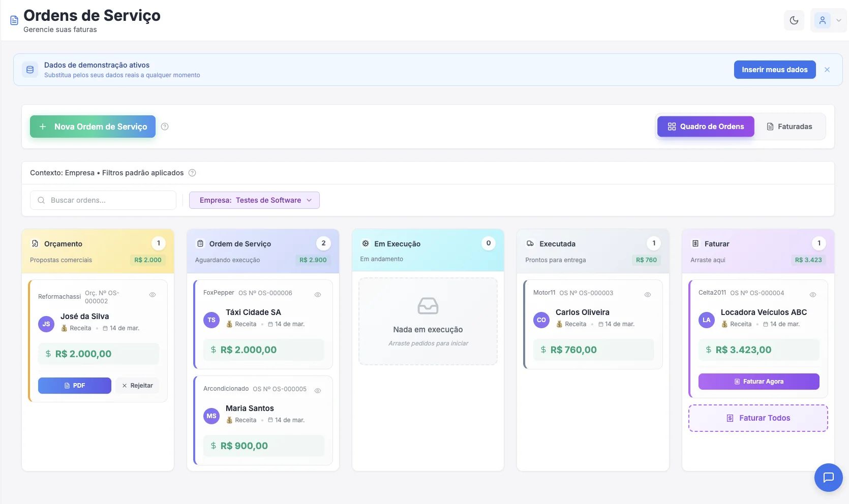Viewport: 849px width, 504px height.
Task: Show details of OS-000003 via eye icon
Action: (648, 295)
